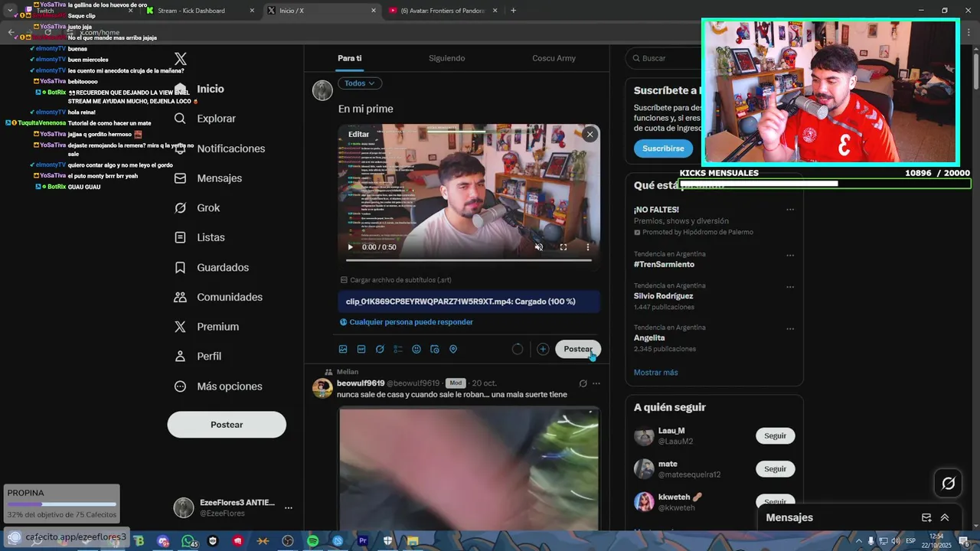The width and height of the screenshot is (980, 551).
Task: Open Premiere Pro from the taskbar
Action: tap(363, 541)
